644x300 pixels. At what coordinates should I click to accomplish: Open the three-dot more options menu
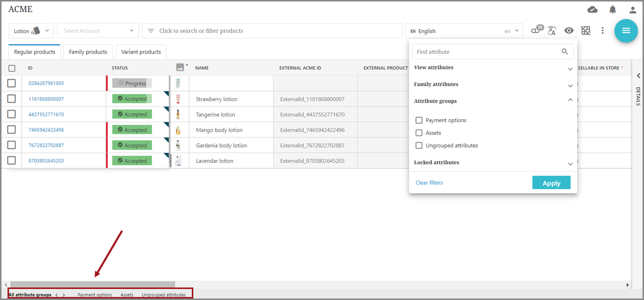point(602,31)
